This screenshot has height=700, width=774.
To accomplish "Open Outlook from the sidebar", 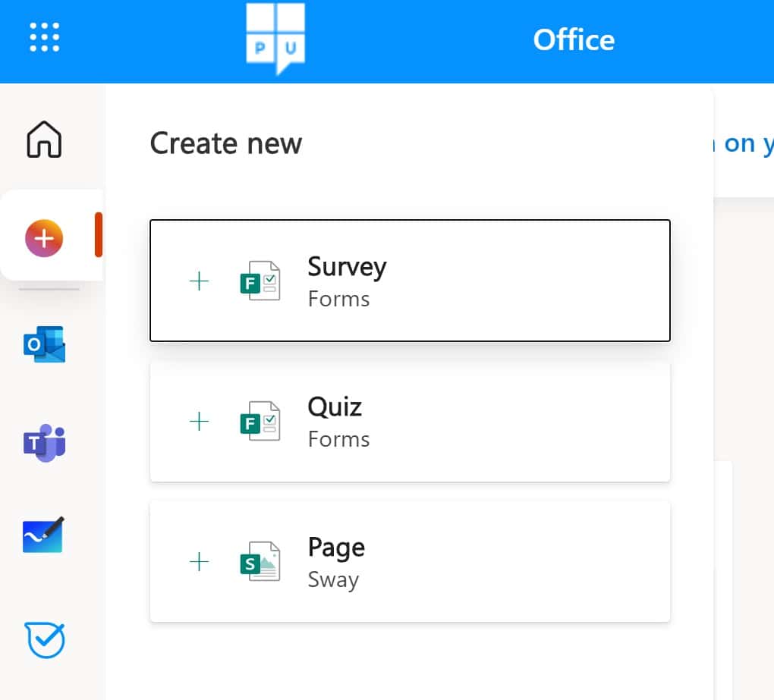I will 45,344.
